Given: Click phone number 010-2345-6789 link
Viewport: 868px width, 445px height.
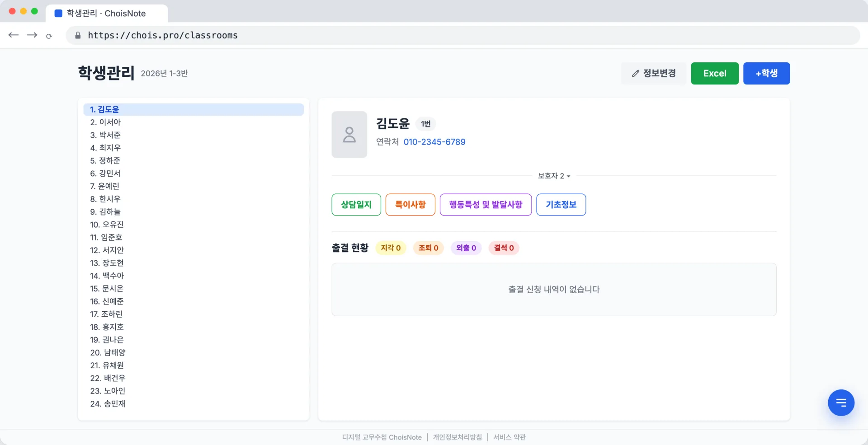Looking at the screenshot, I should 434,142.
